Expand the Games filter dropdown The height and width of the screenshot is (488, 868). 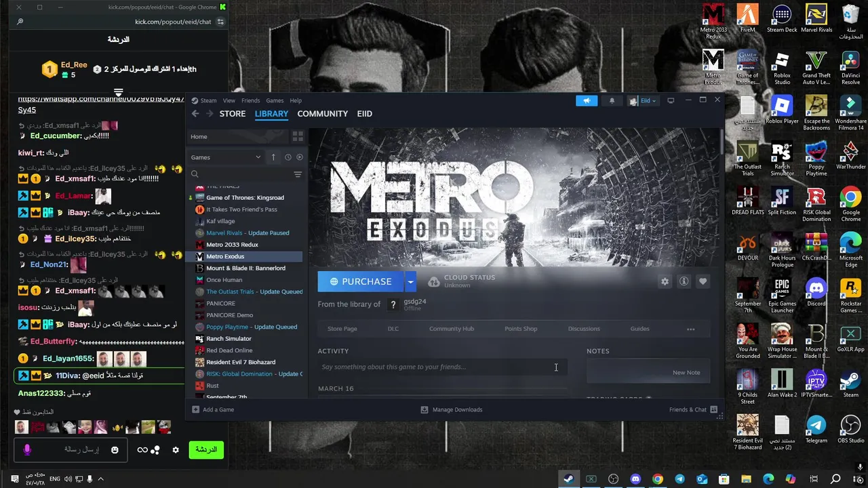pos(226,157)
